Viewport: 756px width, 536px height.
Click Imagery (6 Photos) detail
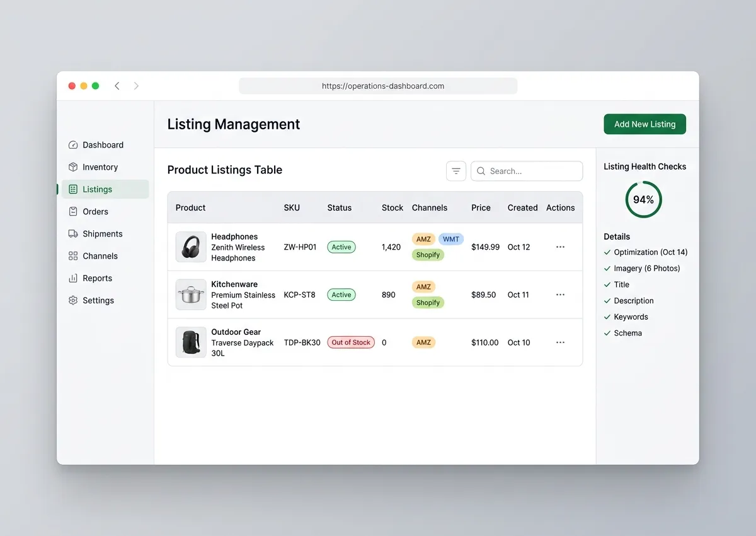(647, 269)
